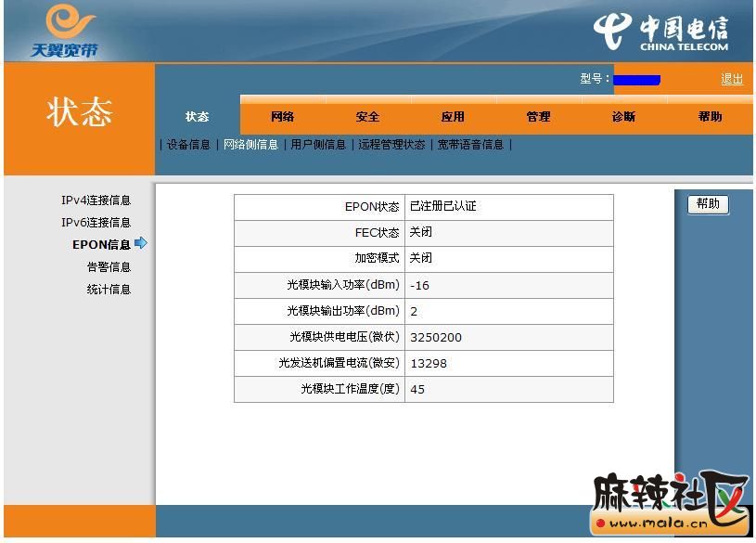
Task: Open 设备信息 submenu
Action: [188, 145]
